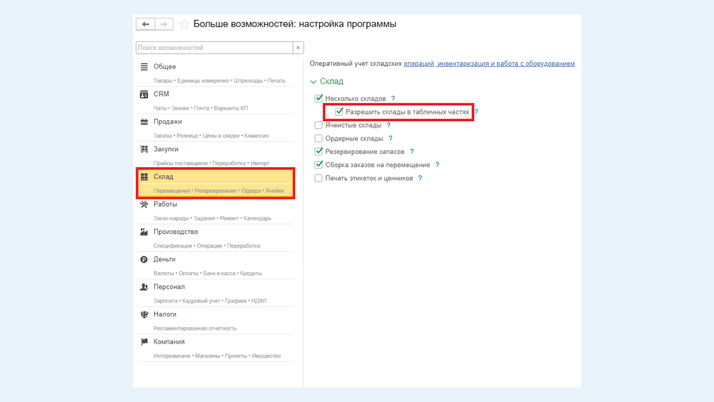Viewport: 714px width, 402px height.
Task: Clear the search field with the x button
Action: (x=298, y=47)
